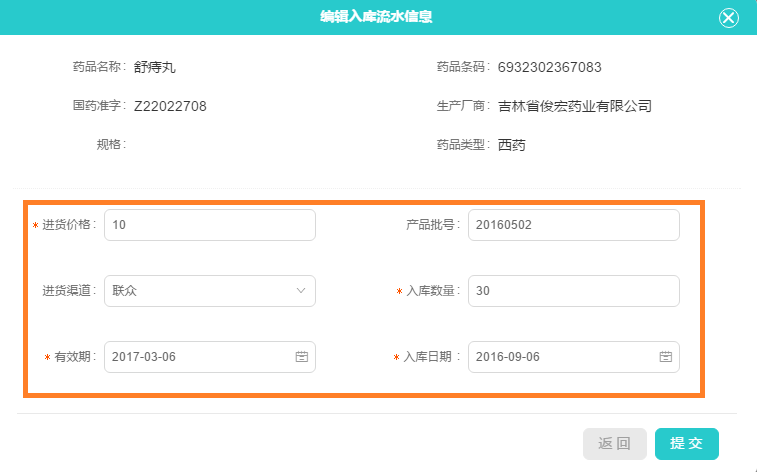Click the drug barcode 6932302367083 text
This screenshot has width=758, height=472.
550,67
